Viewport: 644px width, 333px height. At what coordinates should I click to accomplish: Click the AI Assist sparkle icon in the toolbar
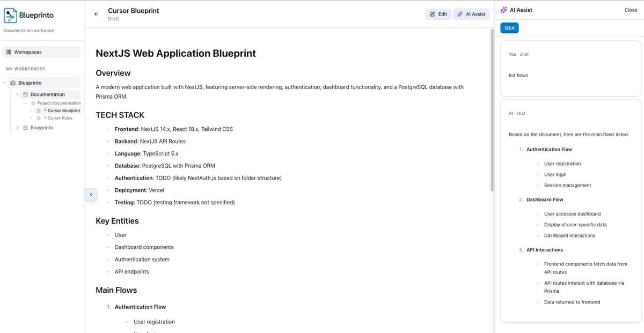(460, 14)
